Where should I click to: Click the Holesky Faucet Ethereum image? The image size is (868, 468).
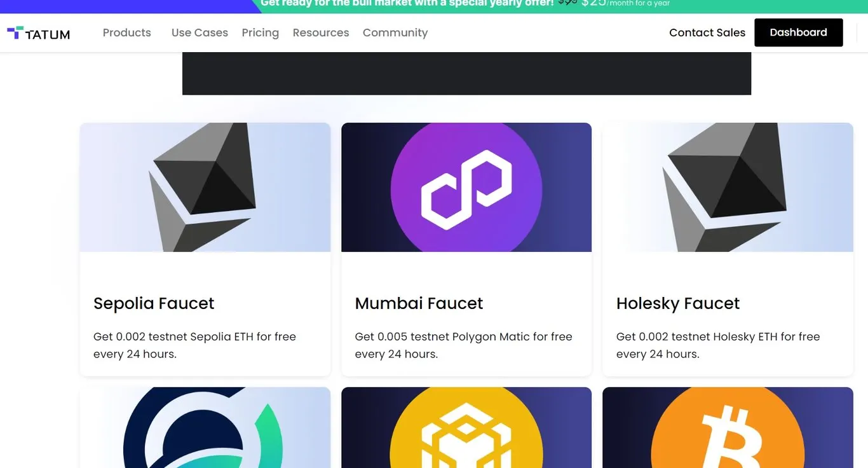click(x=728, y=187)
